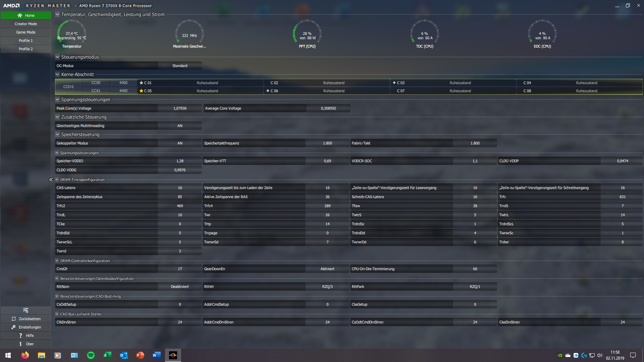Image resolution: width=644 pixels, height=362 pixels.
Task: Collapse the Steuerungsmodus section
Action: pos(57,57)
